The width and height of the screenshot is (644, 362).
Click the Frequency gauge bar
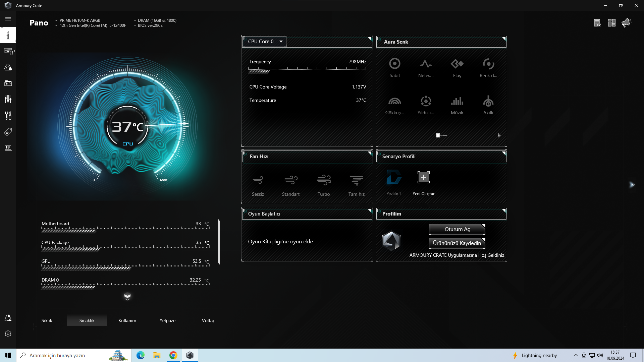[x=307, y=70]
